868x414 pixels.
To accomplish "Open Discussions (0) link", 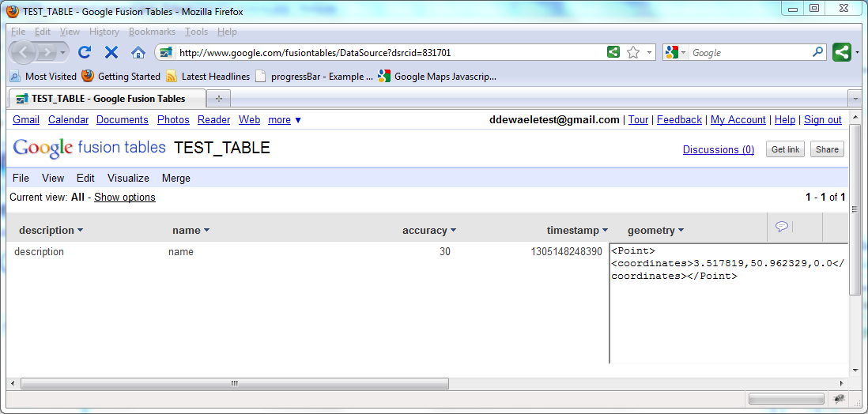I will pos(719,149).
